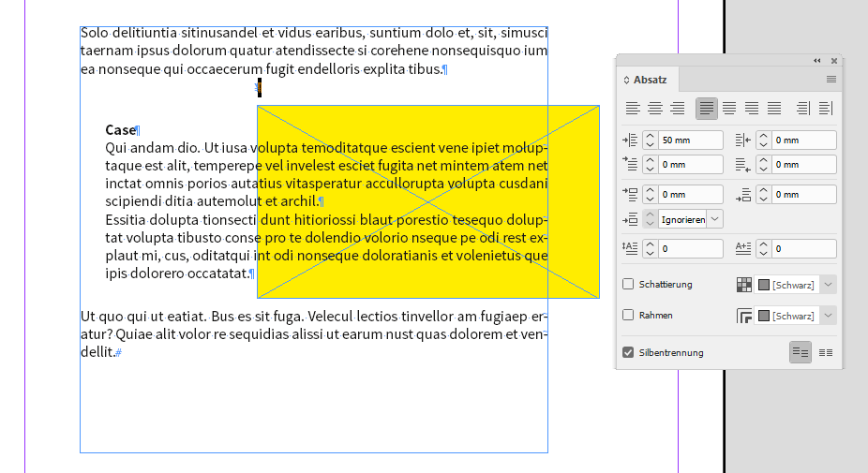This screenshot has height=473, width=868.
Task: Click the word 'Solo' in first paragraph
Action: [x=94, y=33]
